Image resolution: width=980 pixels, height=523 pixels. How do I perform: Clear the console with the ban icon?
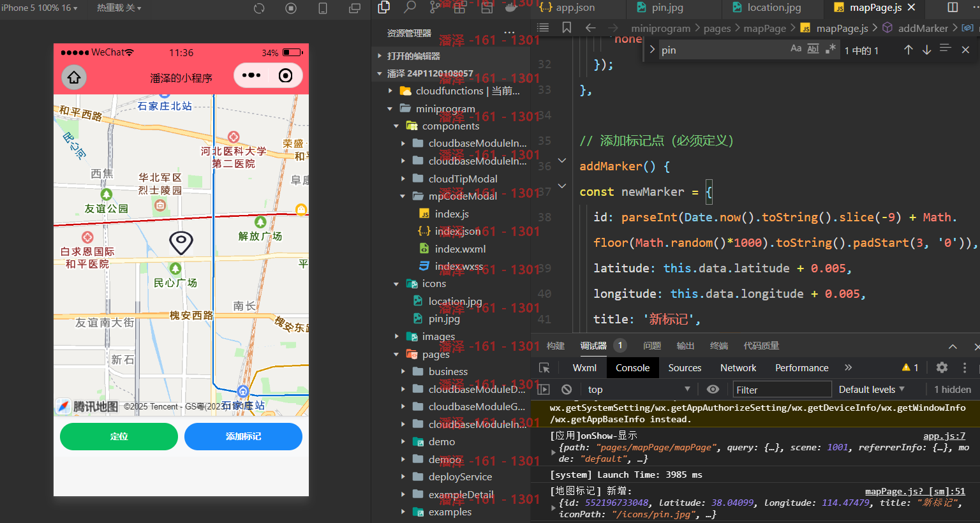(567, 389)
